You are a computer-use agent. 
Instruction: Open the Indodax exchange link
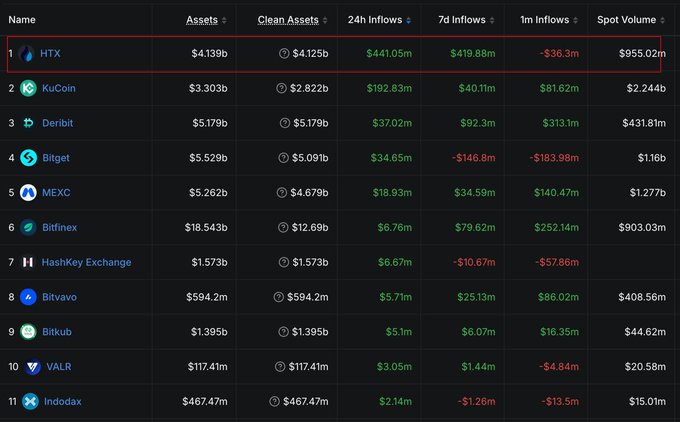click(x=62, y=402)
